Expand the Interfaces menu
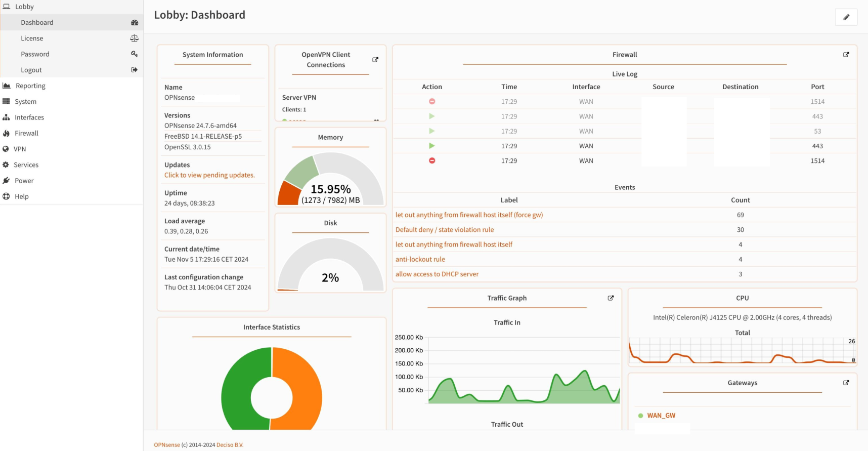Viewport: 868px width, 451px height. (x=71, y=117)
